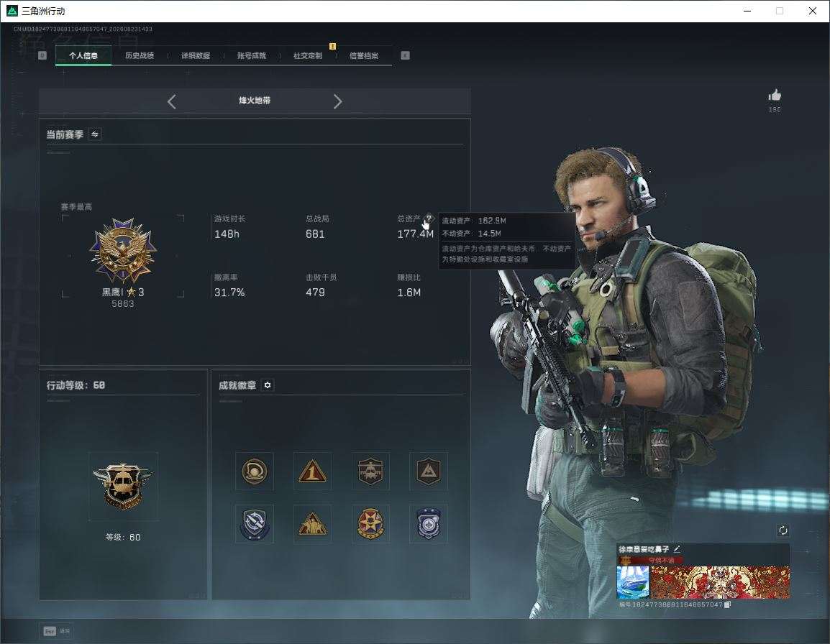This screenshot has width=830, height=644.
Task: Click the red floral name card banner
Action: click(x=720, y=582)
